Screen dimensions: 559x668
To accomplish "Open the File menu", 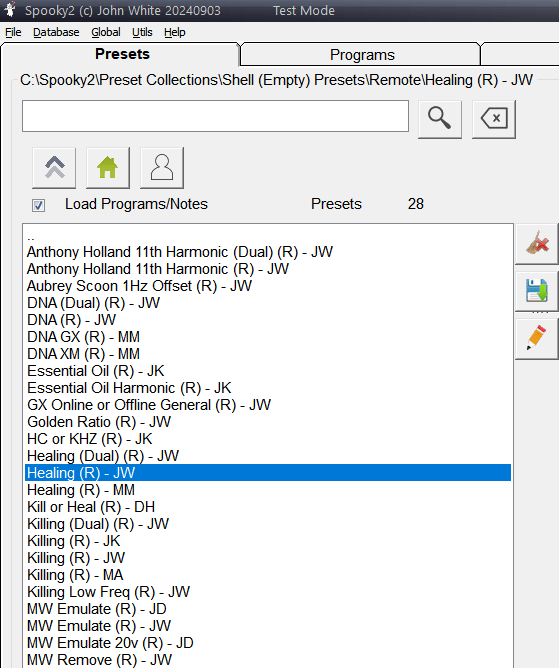I will click(13, 32).
